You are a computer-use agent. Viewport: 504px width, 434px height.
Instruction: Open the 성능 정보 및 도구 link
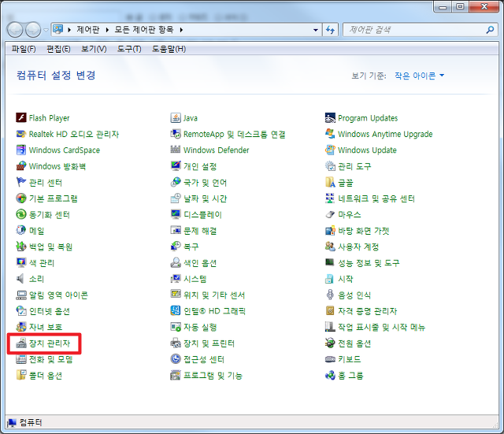(x=369, y=262)
